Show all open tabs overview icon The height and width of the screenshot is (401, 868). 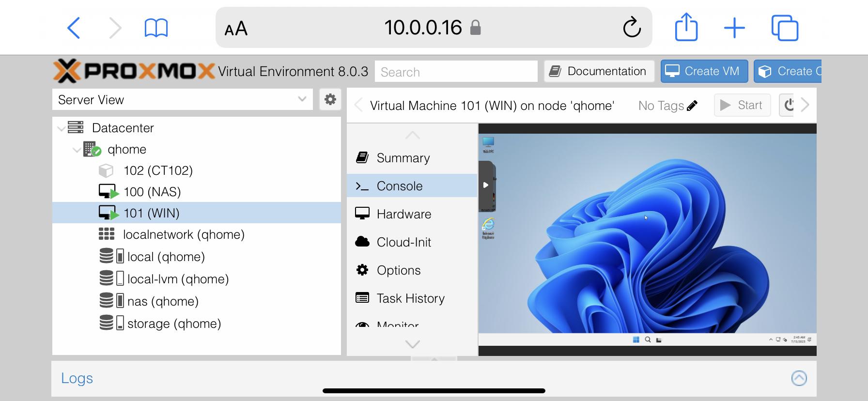click(785, 28)
